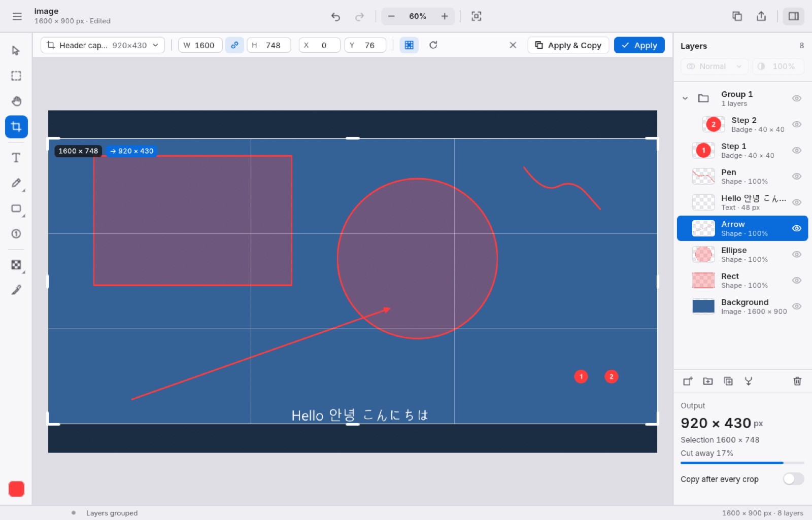Cancel the crop with the X button
Screen dimensions: 812x520
click(x=513, y=45)
